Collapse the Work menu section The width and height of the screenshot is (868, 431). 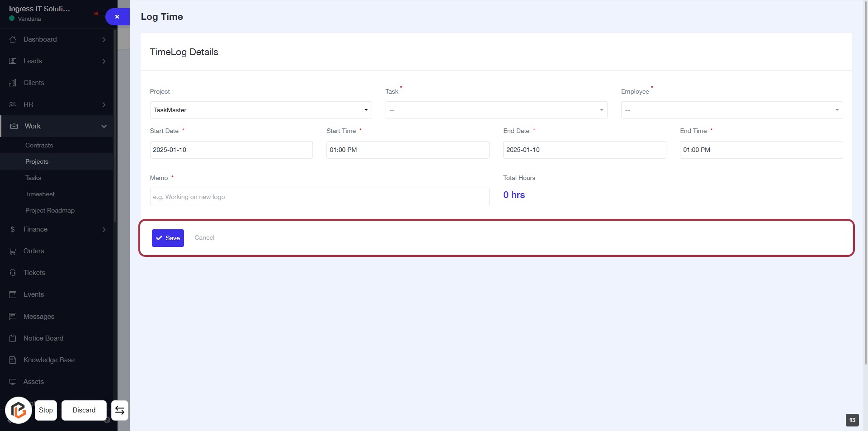104,126
